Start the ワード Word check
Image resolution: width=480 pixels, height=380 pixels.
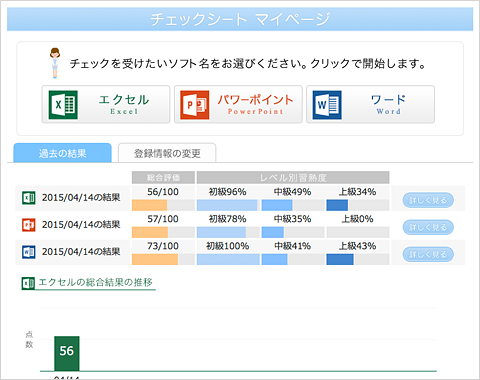(x=370, y=104)
